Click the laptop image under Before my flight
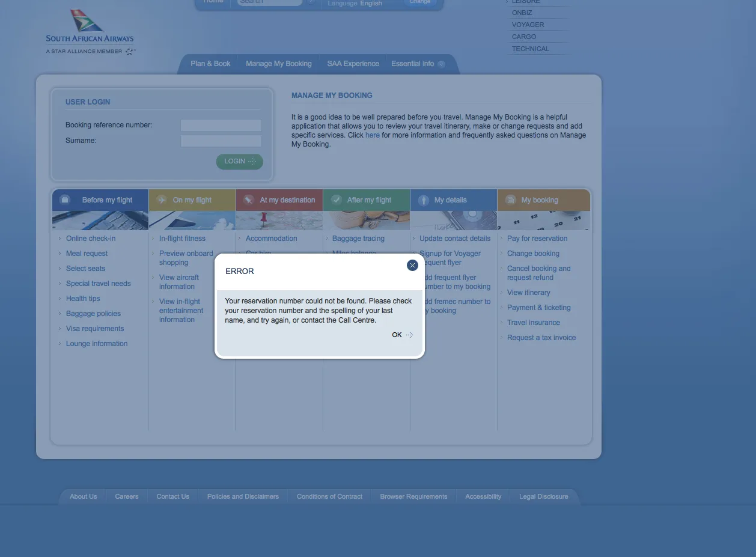Screen dimensions: 756x557 pos(100,221)
